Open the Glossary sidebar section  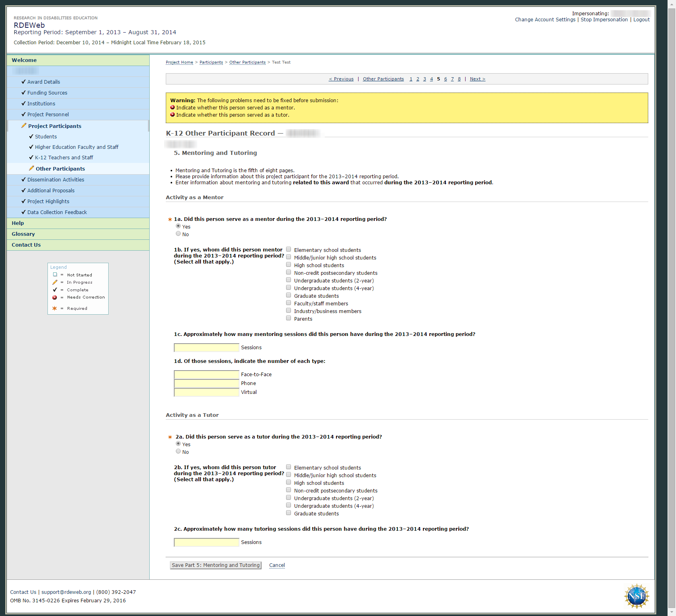[x=23, y=234]
